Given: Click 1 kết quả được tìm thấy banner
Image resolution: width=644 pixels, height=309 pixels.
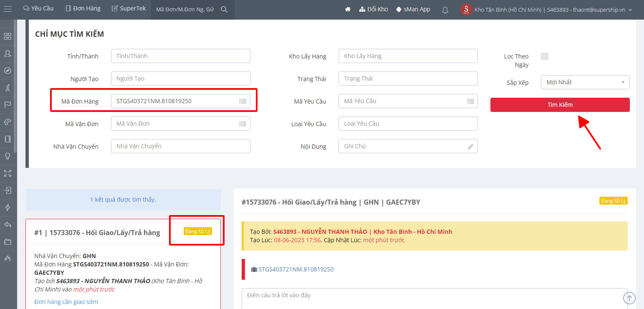Looking at the screenshot, I should click(x=123, y=200).
